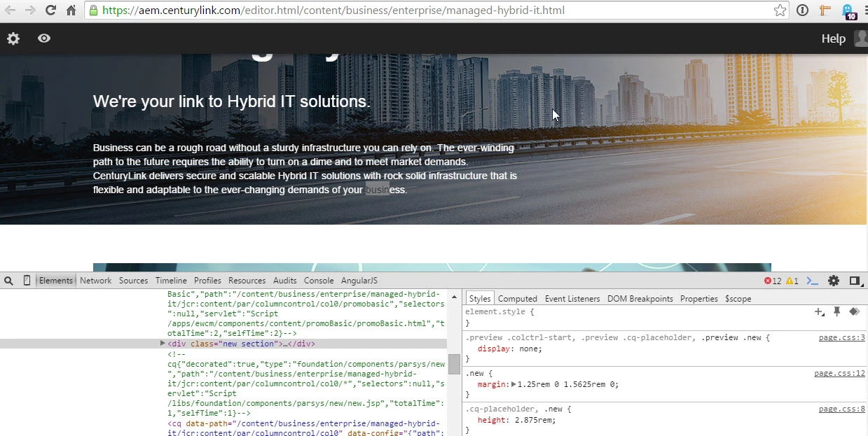Image resolution: width=868 pixels, height=436 pixels.
Task: Switch to the Network panel tab
Action: pyautogui.click(x=95, y=281)
